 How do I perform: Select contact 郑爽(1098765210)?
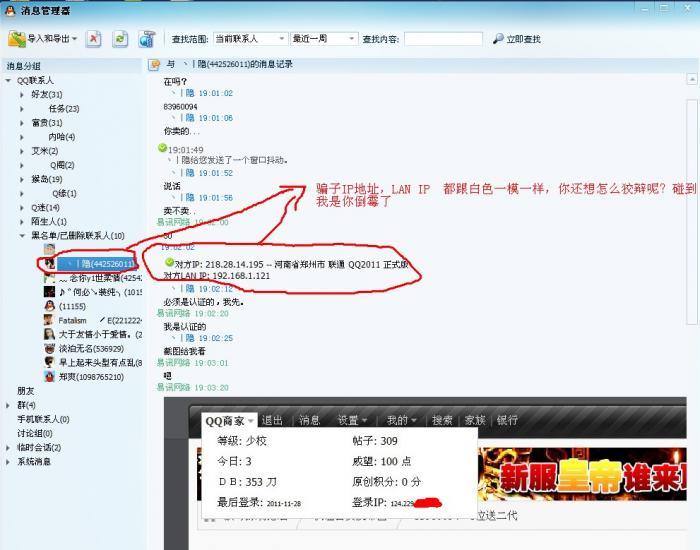click(91, 377)
